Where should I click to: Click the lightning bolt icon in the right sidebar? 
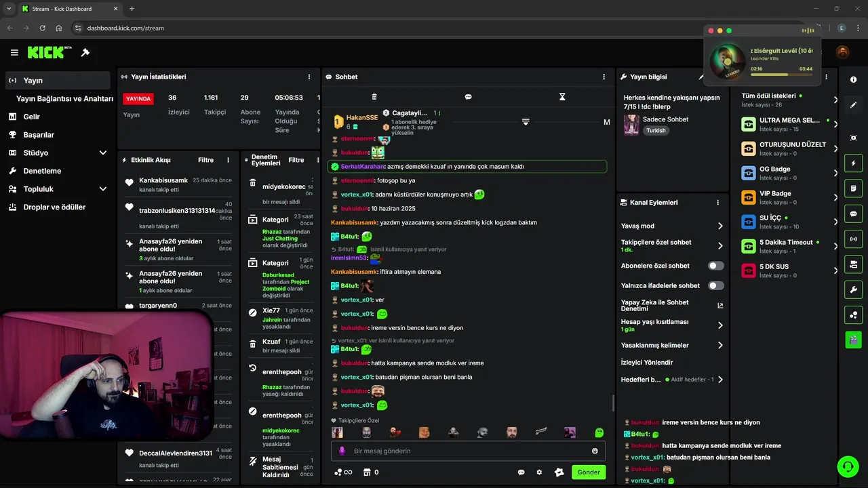pos(853,163)
